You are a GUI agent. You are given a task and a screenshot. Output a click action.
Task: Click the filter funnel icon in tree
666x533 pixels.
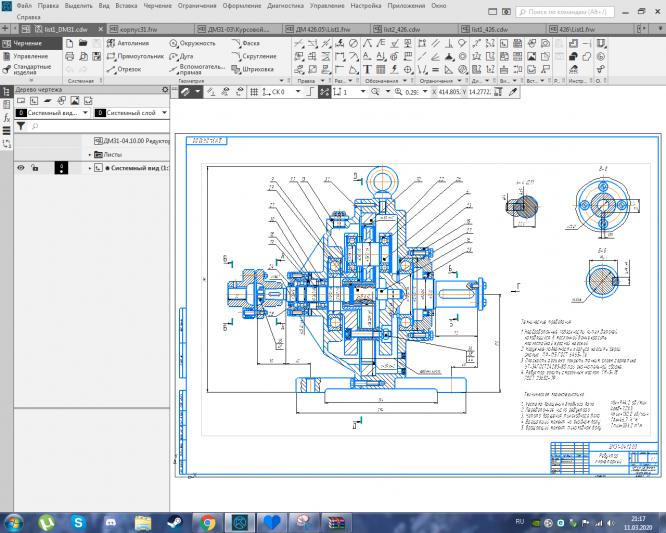pyautogui.click(x=21, y=127)
